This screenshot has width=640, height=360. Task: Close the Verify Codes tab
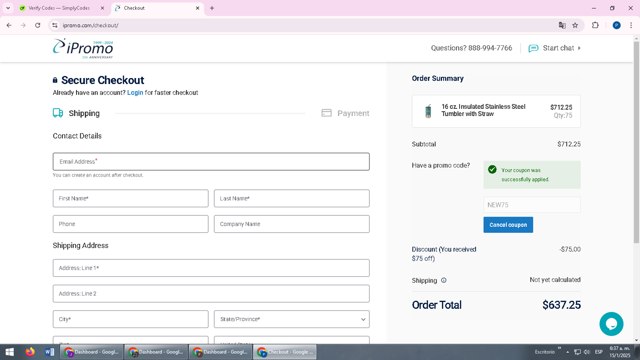point(102,8)
